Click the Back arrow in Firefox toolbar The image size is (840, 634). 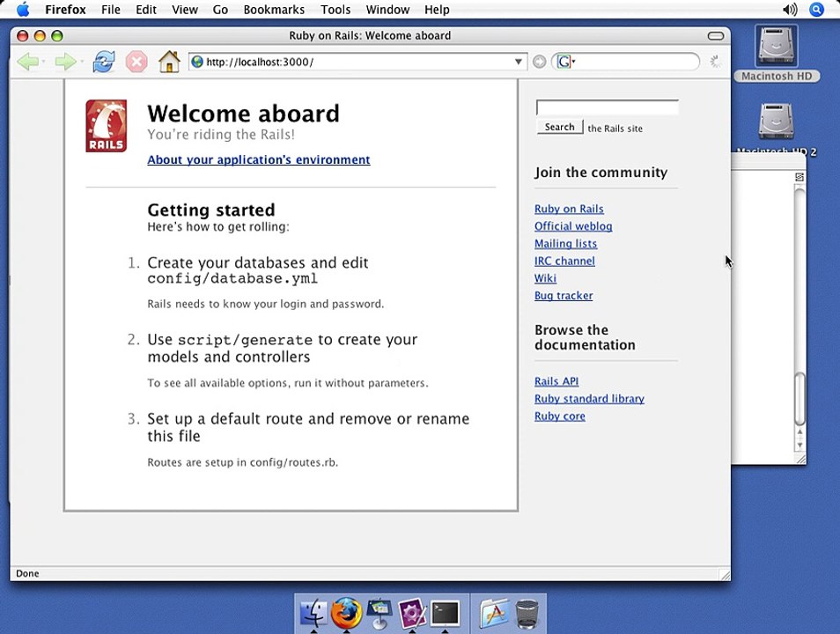(x=27, y=63)
